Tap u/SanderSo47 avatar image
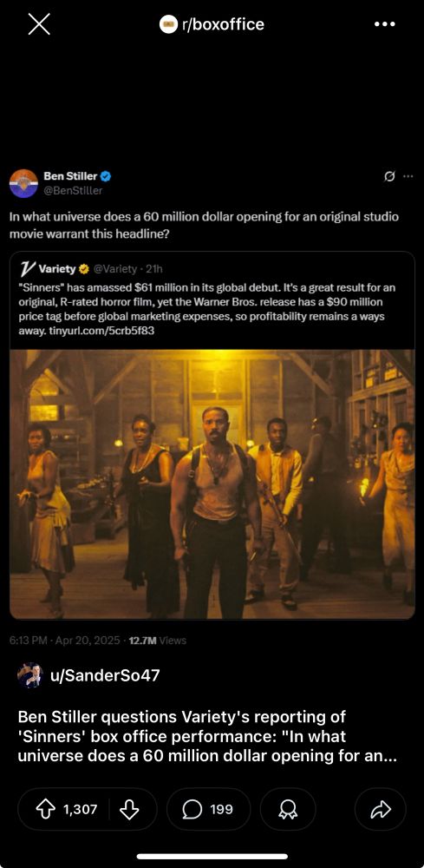The image size is (424, 868). coord(29,674)
